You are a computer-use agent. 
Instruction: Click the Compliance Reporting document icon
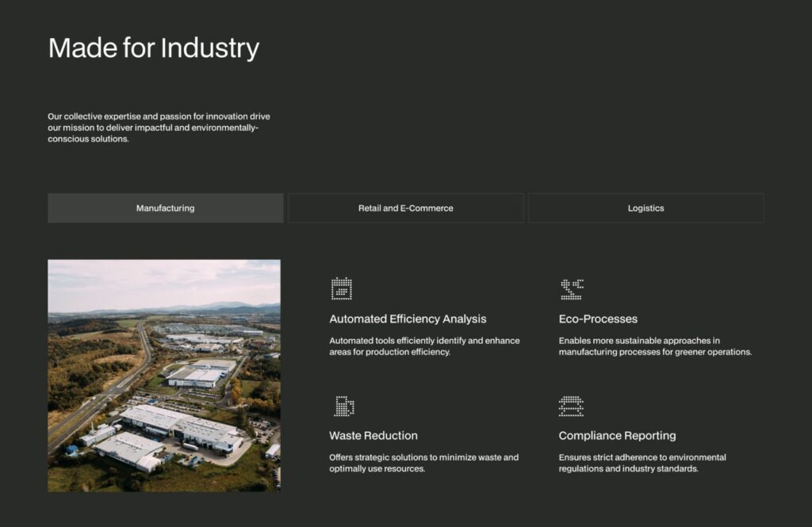[x=573, y=406]
